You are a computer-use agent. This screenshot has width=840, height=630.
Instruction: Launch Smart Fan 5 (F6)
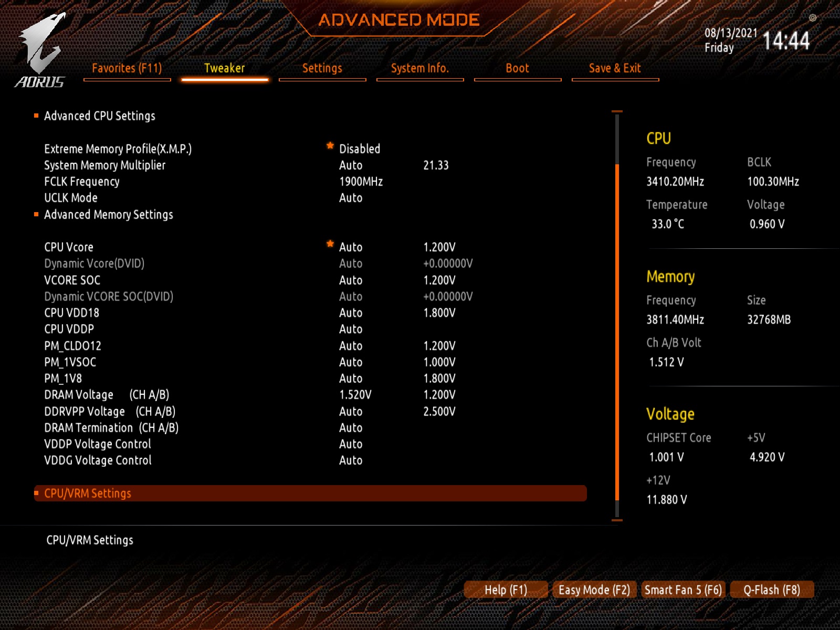(x=683, y=590)
